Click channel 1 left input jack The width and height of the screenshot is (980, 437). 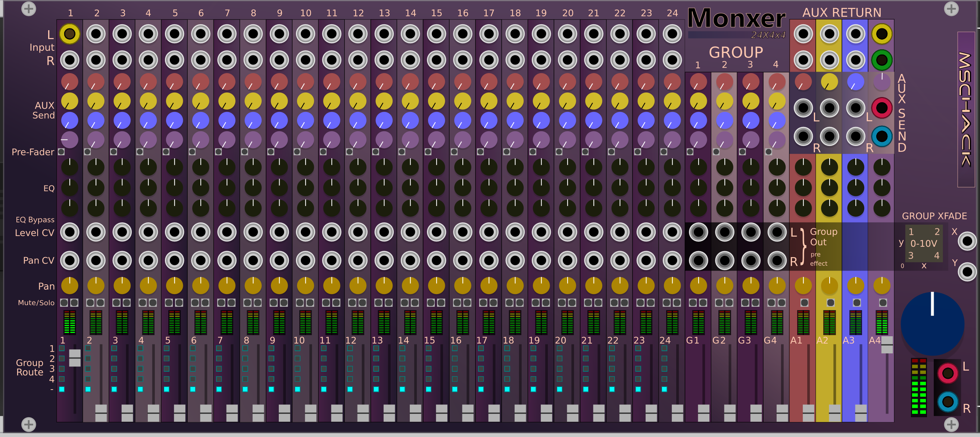click(x=70, y=34)
